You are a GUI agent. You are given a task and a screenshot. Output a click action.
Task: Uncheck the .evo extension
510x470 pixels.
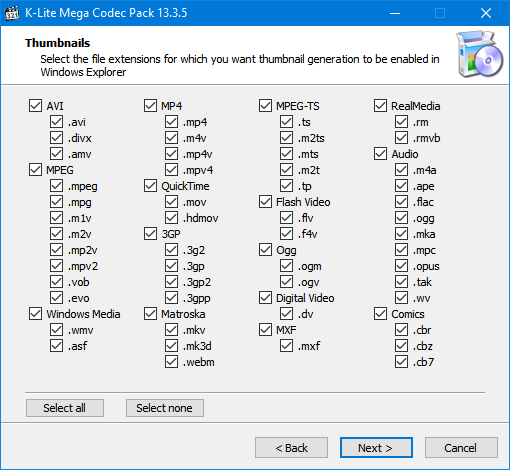tap(56, 298)
